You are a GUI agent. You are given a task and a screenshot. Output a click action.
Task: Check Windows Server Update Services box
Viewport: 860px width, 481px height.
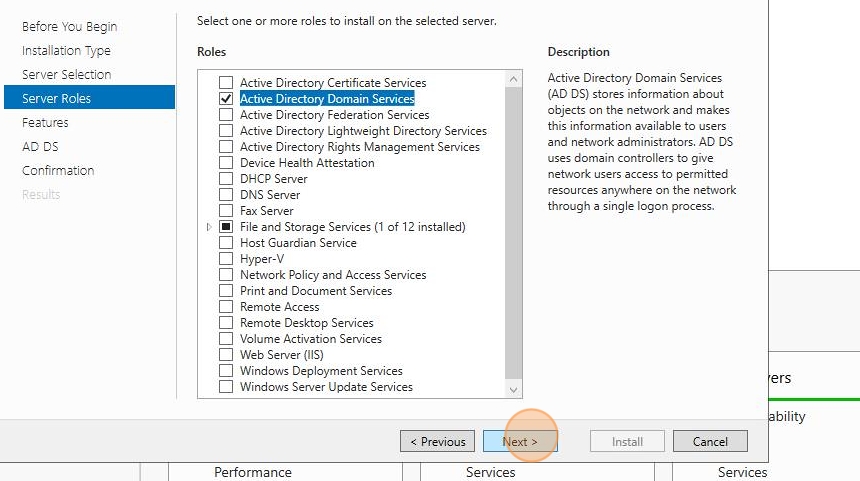tap(225, 387)
